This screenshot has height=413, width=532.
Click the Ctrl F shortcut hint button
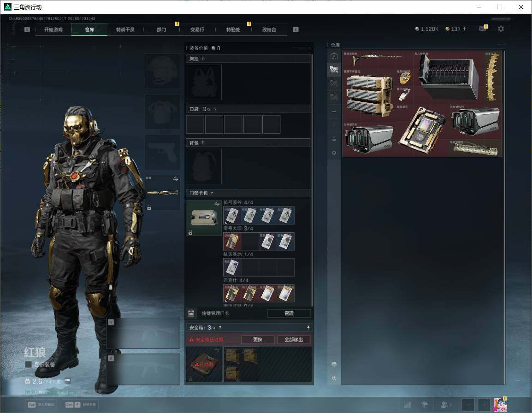click(81, 405)
